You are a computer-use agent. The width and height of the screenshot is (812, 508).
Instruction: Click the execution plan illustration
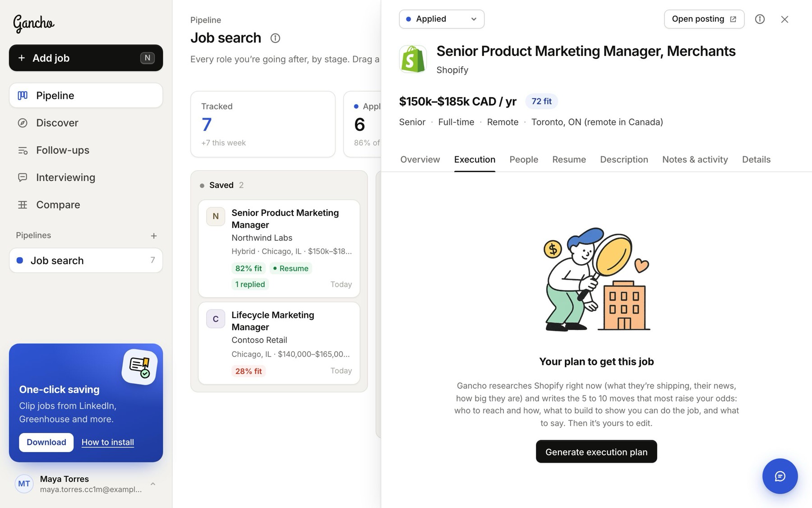[x=596, y=280]
